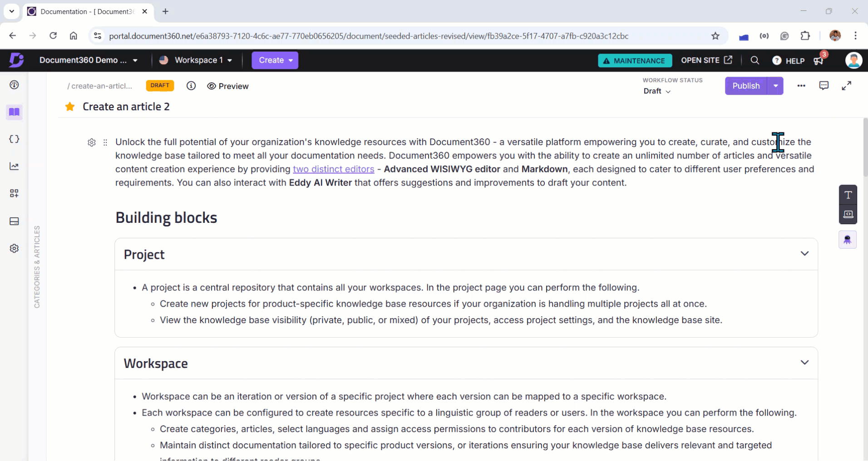Click the HELP question mark button
The height and width of the screenshot is (461, 868).
coord(789,60)
